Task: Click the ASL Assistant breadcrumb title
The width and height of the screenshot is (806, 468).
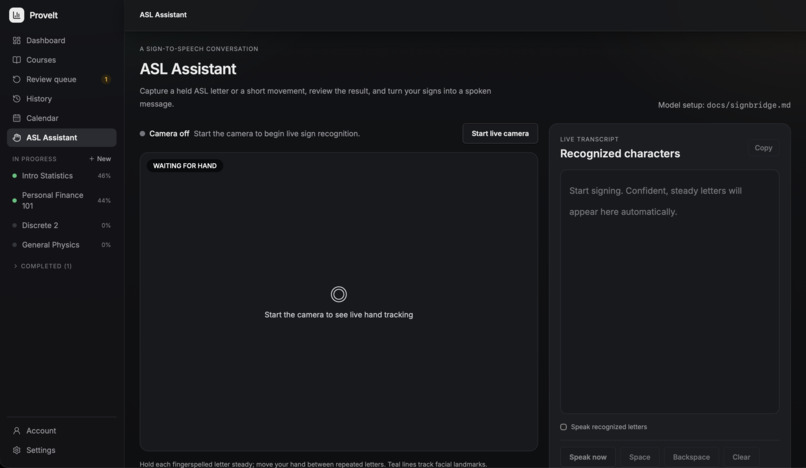Action: pyautogui.click(x=163, y=15)
